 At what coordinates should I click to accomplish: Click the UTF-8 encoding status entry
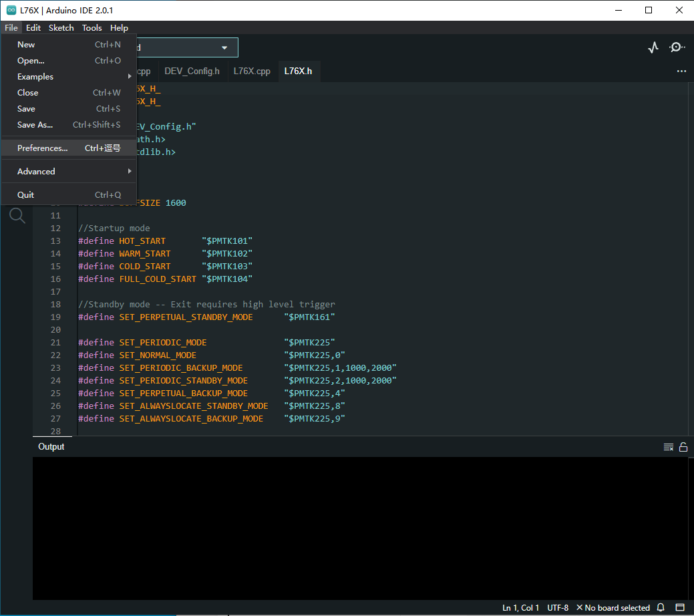(558, 607)
